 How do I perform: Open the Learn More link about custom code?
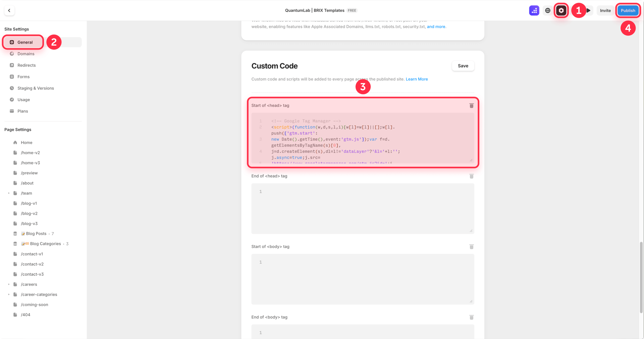pyautogui.click(x=417, y=79)
